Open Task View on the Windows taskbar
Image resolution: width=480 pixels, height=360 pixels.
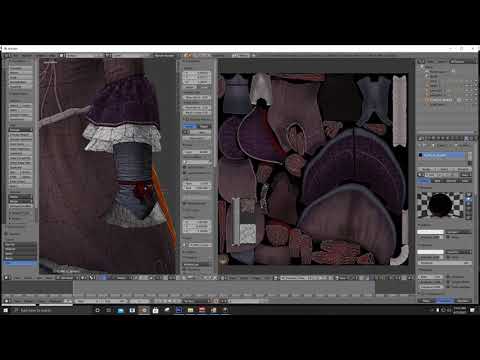point(108,310)
